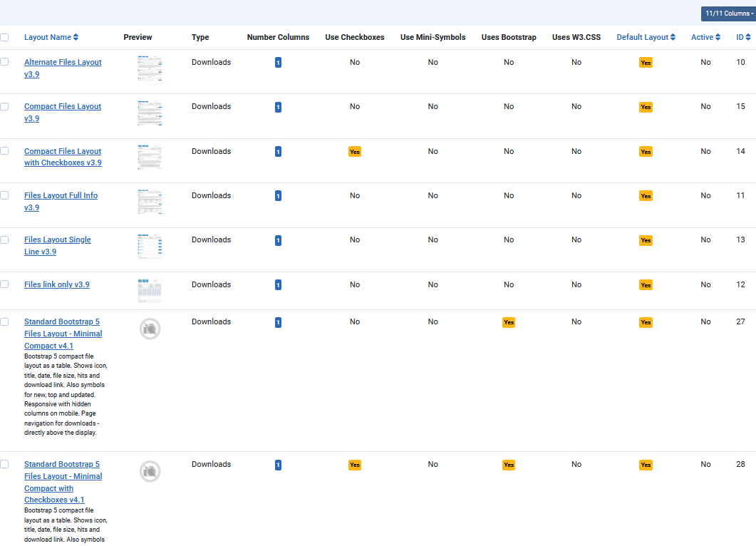756x546 pixels.
Task: Open Files link only v3.9 layout
Action: coord(57,284)
